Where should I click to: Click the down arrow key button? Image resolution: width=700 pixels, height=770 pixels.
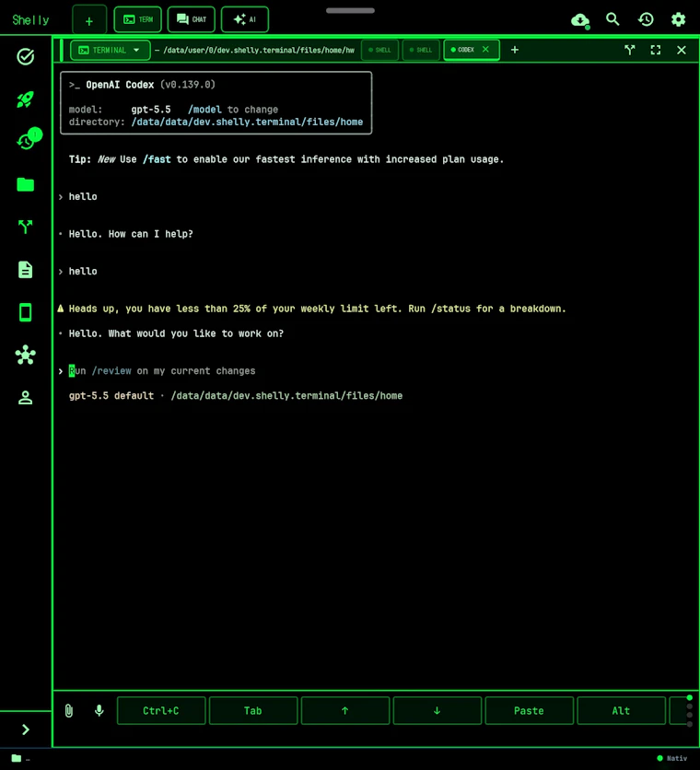pyautogui.click(x=437, y=710)
